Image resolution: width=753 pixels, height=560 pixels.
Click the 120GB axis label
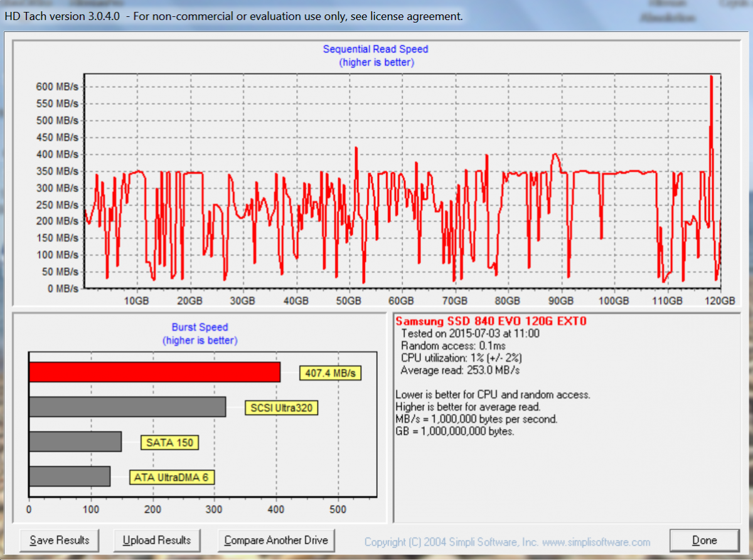(720, 302)
